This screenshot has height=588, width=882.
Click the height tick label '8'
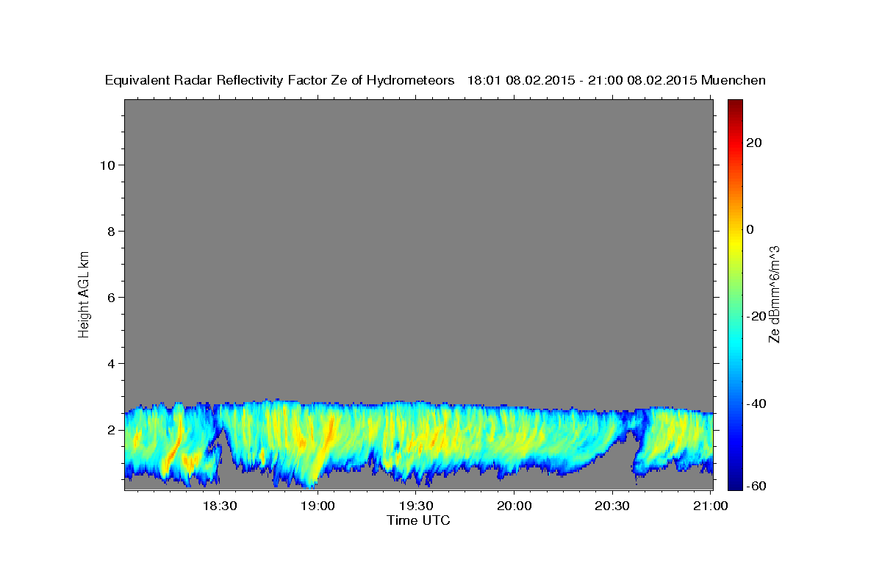pyautogui.click(x=112, y=231)
